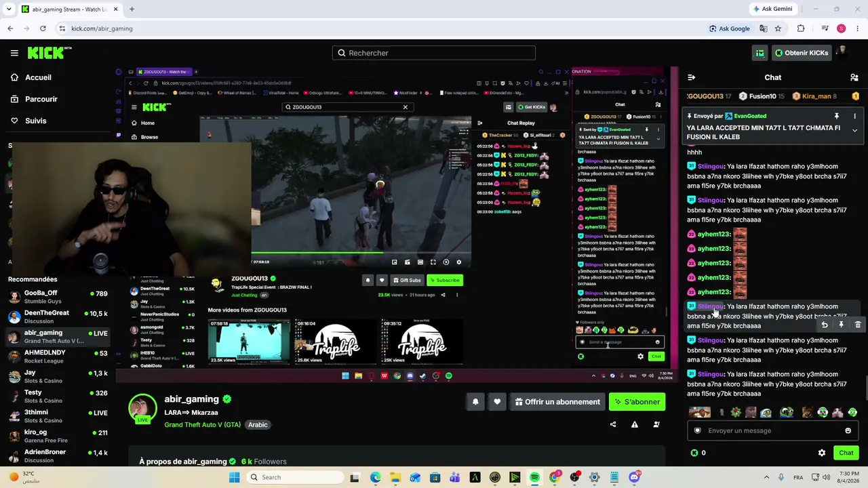Open new browser tab with plus
This screenshot has width=868, height=488.
point(132,9)
